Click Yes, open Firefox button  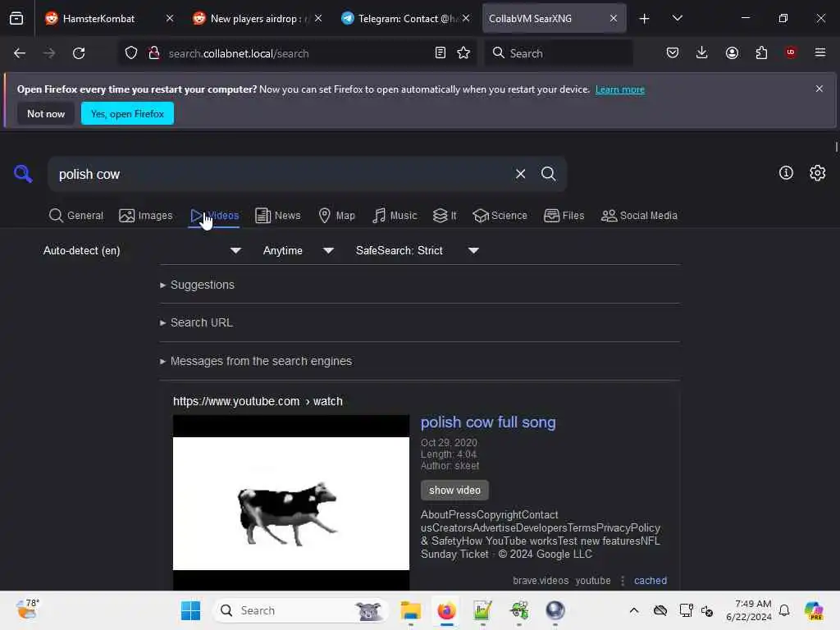pos(127,113)
